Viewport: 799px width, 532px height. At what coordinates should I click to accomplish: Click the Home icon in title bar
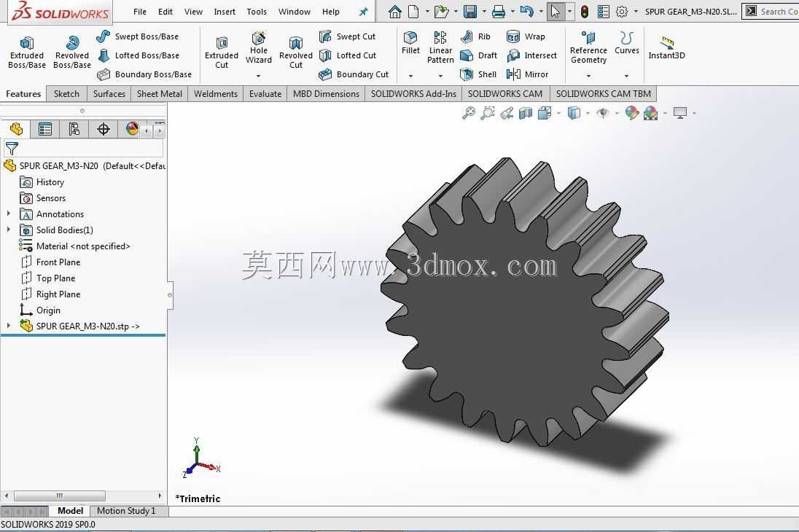pos(394,11)
